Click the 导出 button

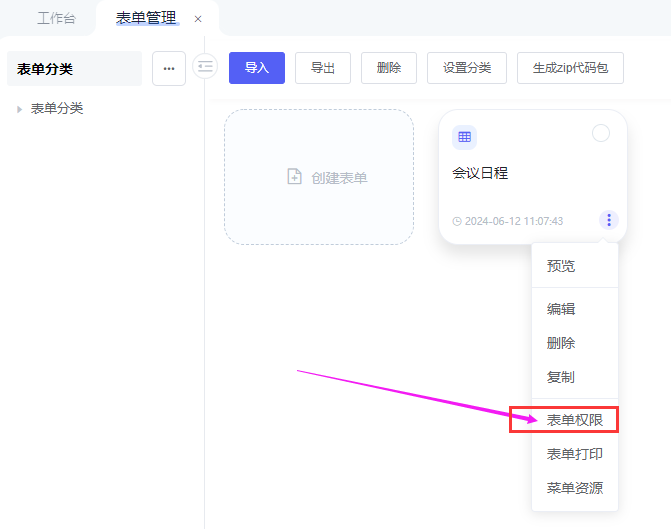(x=323, y=68)
